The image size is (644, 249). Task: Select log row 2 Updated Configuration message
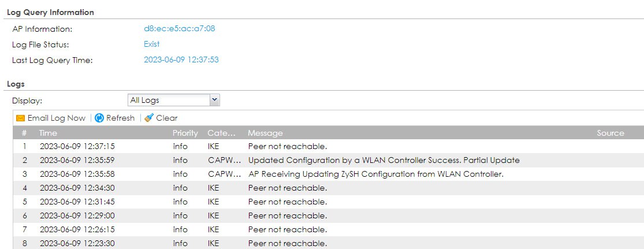tap(384, 160)
